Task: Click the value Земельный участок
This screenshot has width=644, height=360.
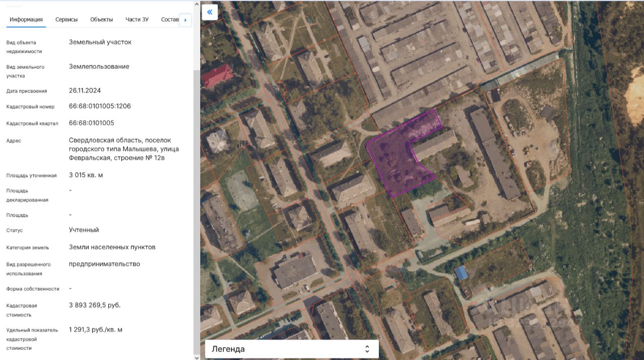Action: click(x=100, y=42)
